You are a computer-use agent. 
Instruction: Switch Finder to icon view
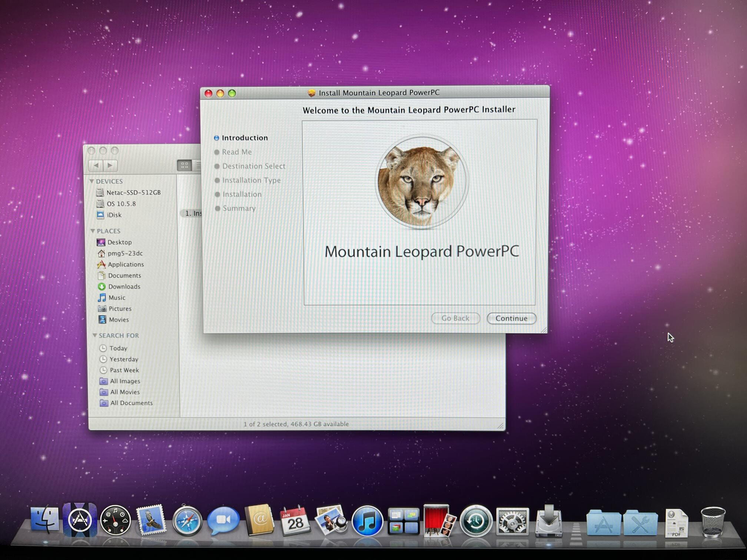click(184, 165)
